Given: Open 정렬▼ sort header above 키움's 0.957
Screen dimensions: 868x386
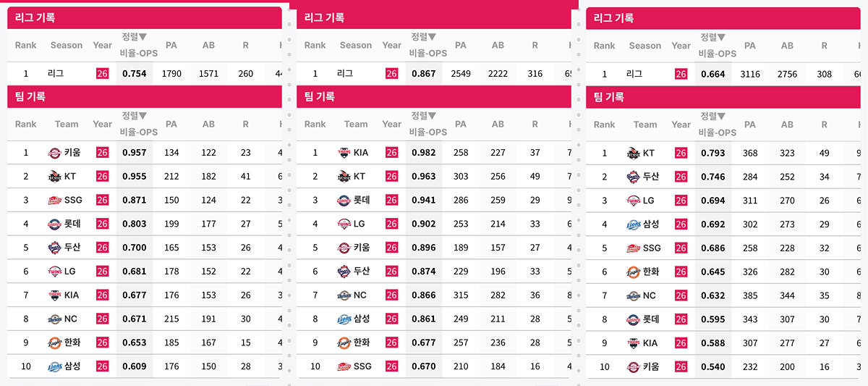Looking at the screenshot, I should [x=135, y=115].
